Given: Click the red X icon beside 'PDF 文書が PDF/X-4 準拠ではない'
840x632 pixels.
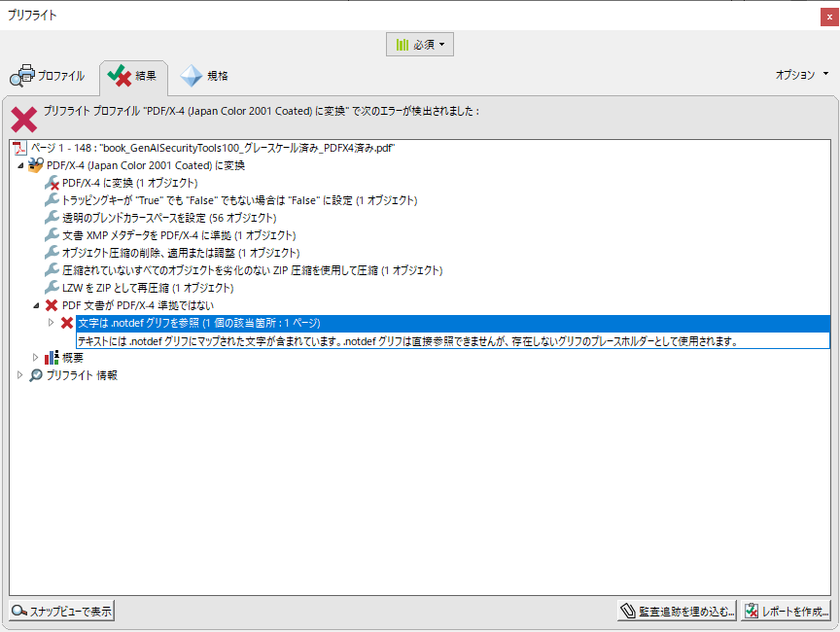Looking at the screenshot, I should (52, 305).
